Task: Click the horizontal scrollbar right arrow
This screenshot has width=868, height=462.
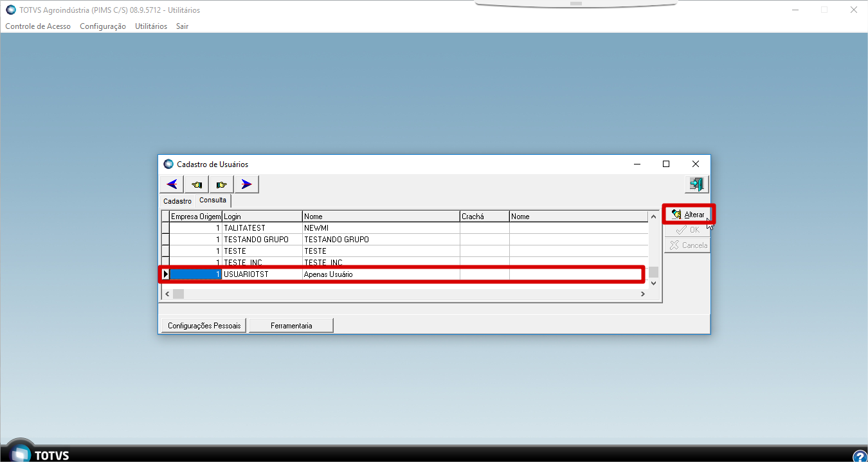Action: tap(642, 294)
